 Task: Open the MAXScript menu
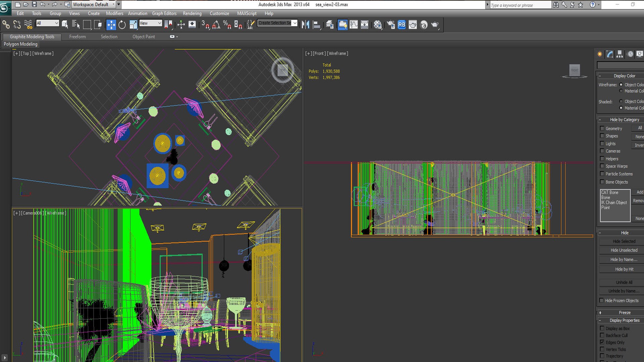(247, 13)
